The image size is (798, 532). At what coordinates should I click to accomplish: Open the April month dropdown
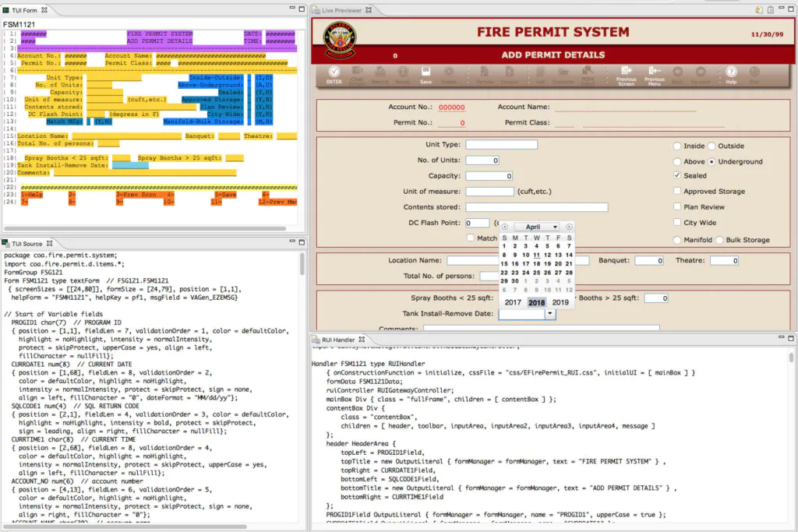pos(536,227)
